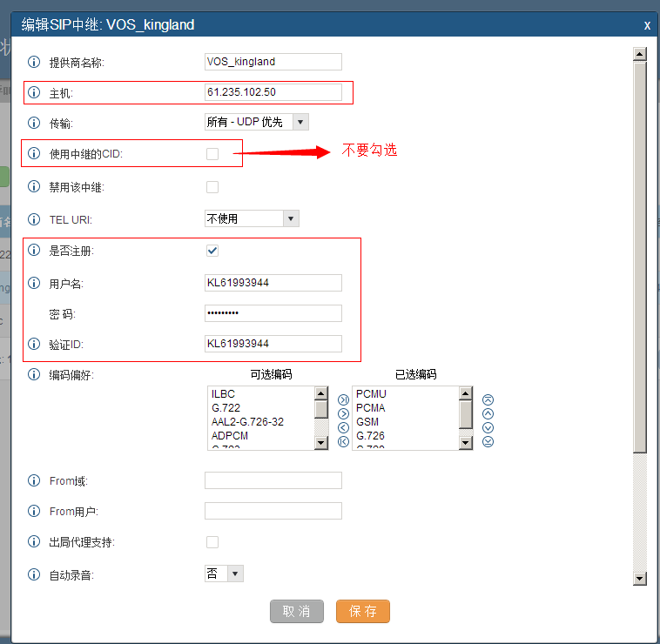Click info icon beside 自动录音
This screenshot has height=644, width=660.
pyautogui.click(x=35, y=574)
